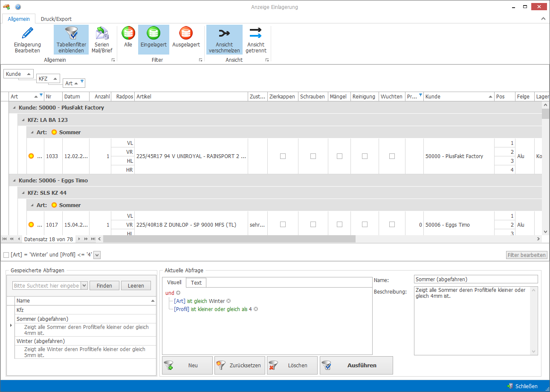Open the Ansicht group dialog launcher in ribbon

[x=267, y=60]
